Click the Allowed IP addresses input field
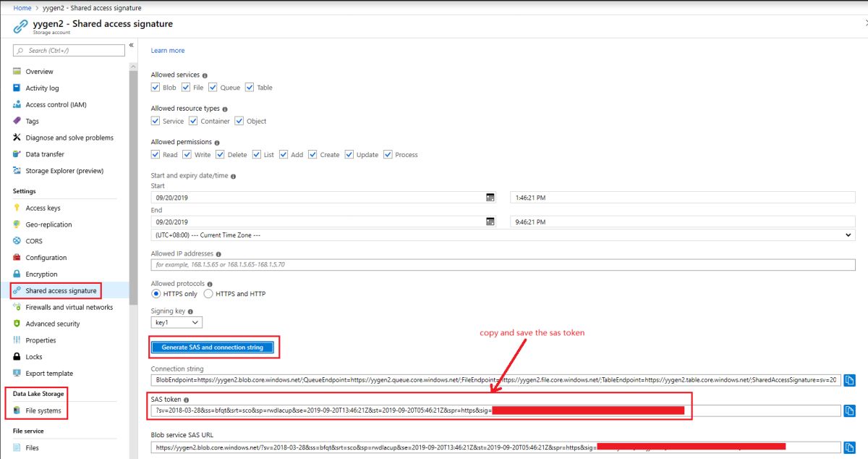Image resolution: width=868 pixels, height=459 pixels. point(503,265)
